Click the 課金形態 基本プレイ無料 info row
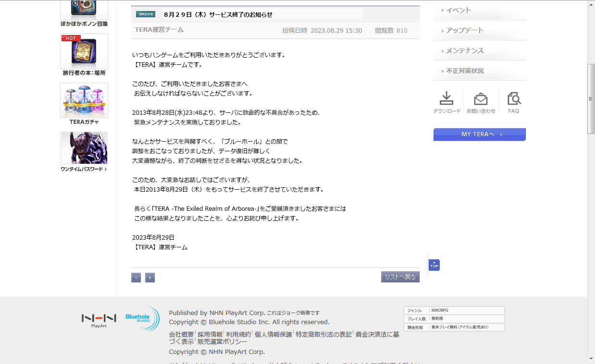This screenshot has width=595, height=364. point(454,327)
